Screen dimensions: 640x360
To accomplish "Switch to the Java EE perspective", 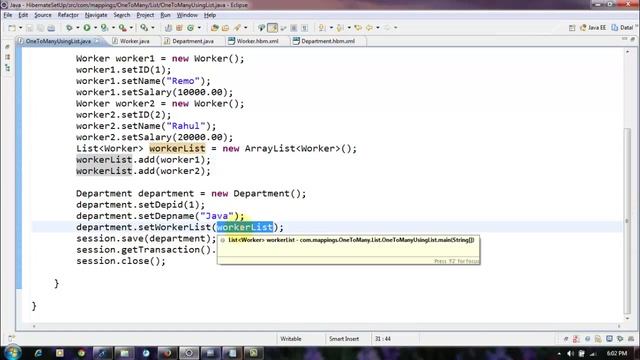I will 593,28.
